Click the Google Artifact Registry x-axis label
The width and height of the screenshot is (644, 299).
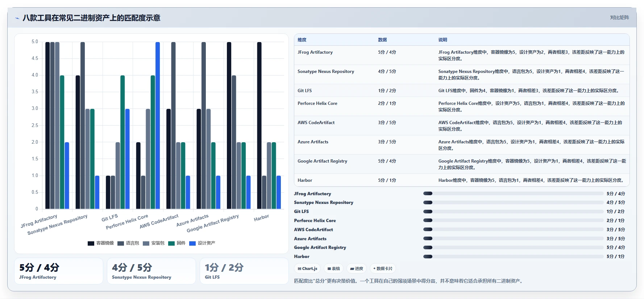click(x=213, y=224)
